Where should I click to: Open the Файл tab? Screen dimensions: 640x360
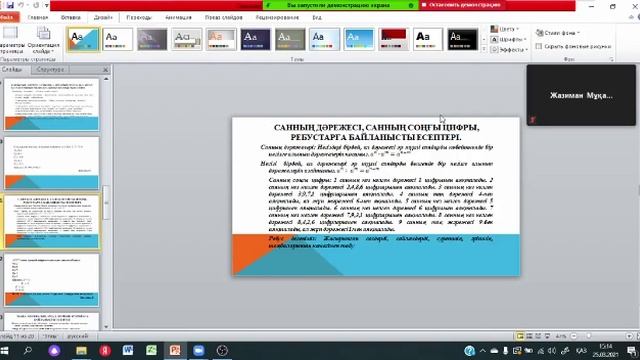point(8,18)
